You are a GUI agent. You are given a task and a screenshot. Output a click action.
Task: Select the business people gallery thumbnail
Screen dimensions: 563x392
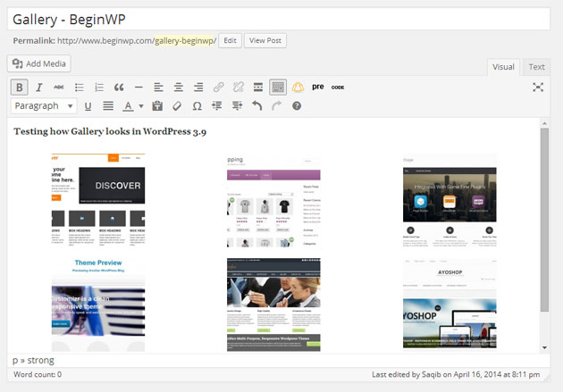pos(273,304)
